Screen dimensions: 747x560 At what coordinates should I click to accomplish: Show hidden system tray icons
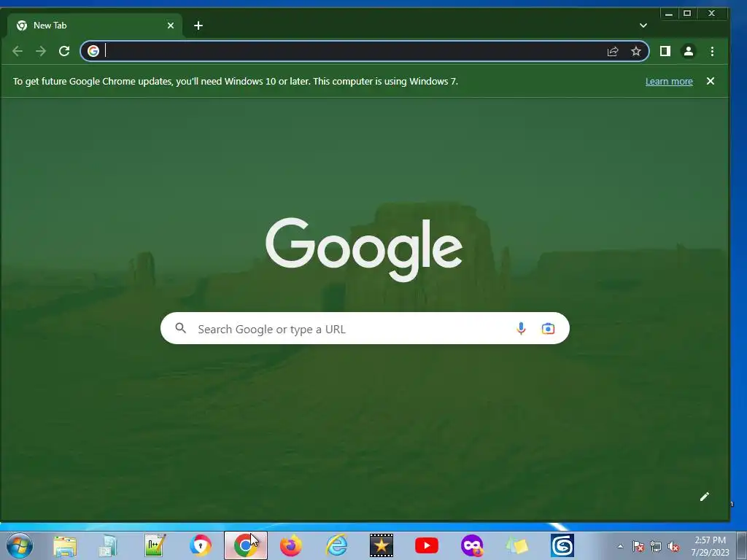click(x=620, y=546)
